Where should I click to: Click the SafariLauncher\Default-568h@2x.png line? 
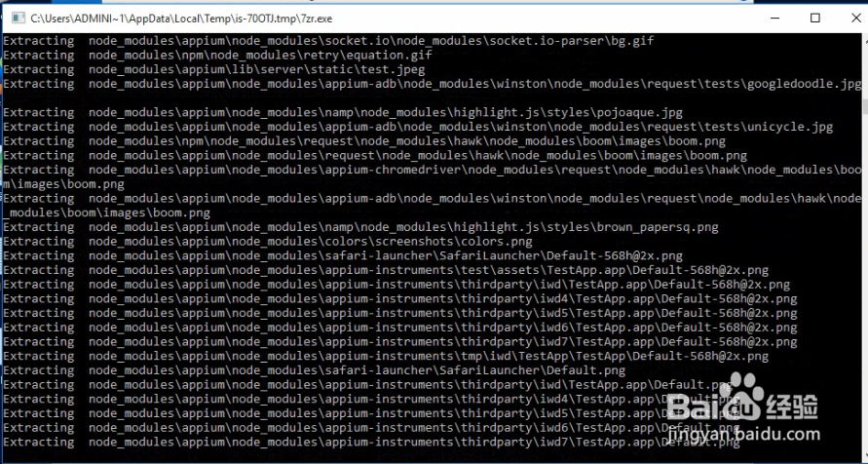343,255
